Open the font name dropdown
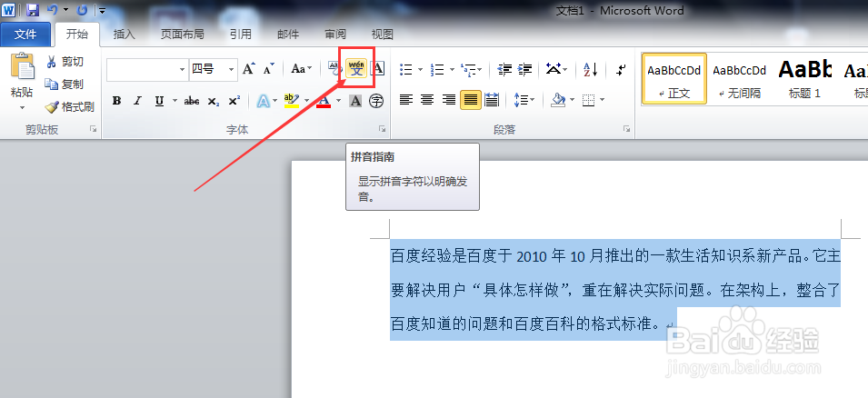Image resolution: width=868 pixels, height=398 pixels. [183, 70]
